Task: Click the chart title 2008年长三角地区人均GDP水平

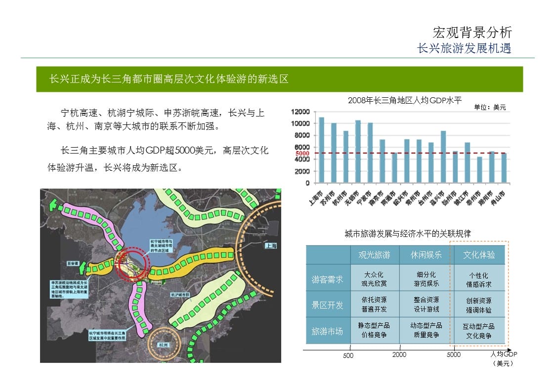Action: point(405,100)
